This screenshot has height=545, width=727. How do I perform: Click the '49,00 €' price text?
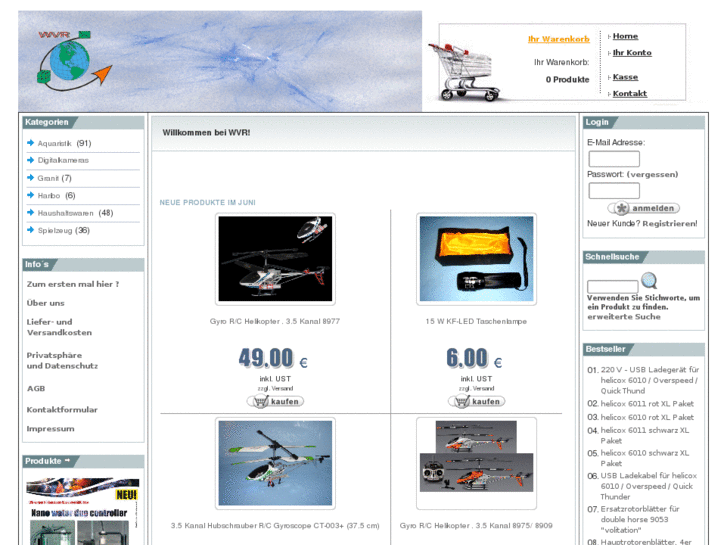coord(273,358)
